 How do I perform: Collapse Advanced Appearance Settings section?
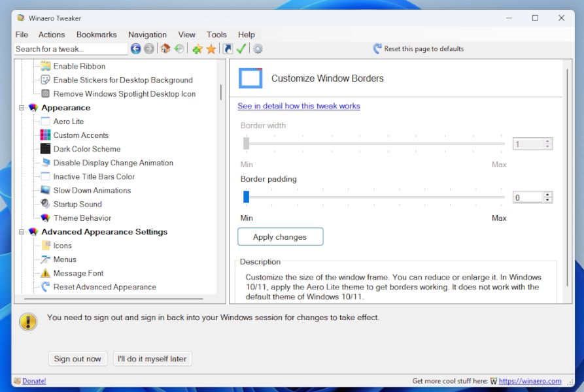tap(24, 231)
